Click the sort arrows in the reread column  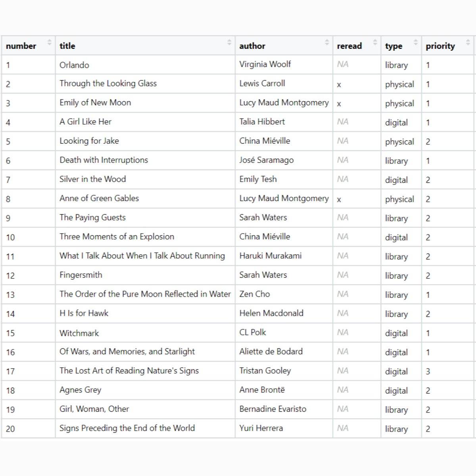click(375, 42)
